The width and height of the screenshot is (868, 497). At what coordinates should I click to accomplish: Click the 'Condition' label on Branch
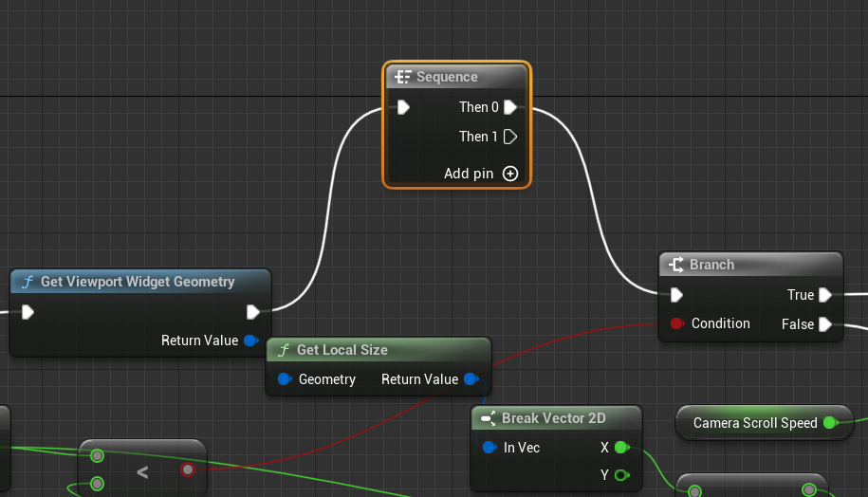coord(721,323)
